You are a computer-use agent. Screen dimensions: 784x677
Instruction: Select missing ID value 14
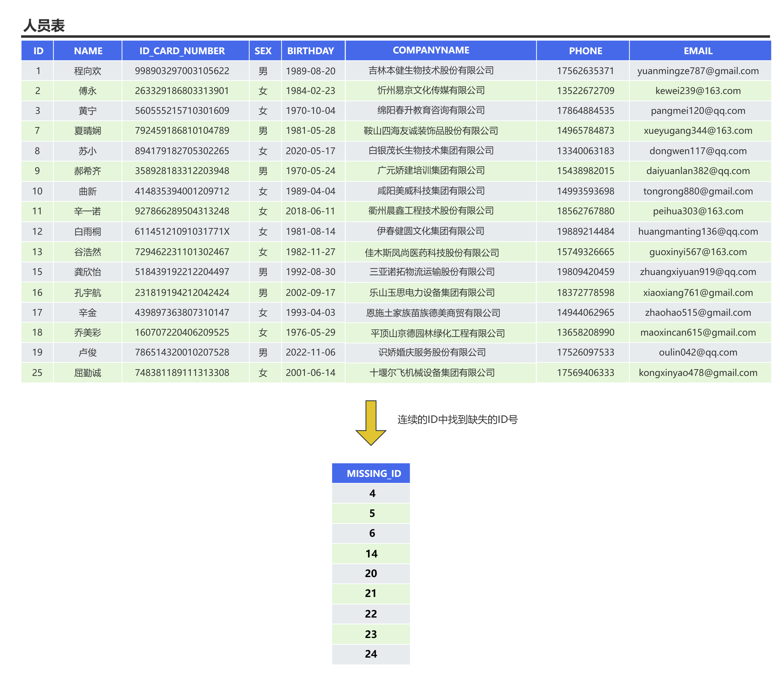(371, 554)
